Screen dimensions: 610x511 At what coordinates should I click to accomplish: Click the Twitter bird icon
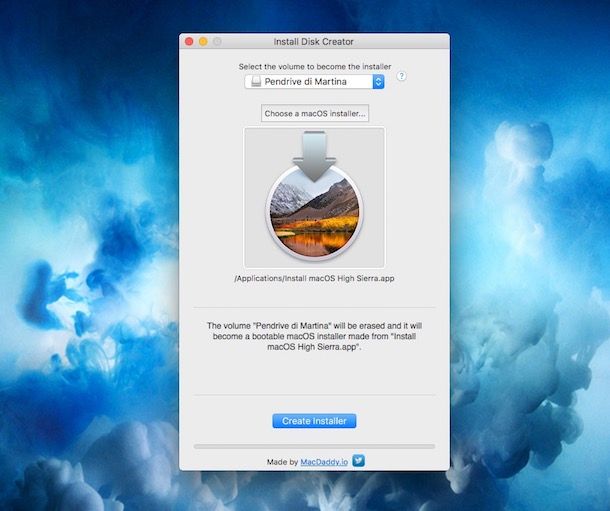[x=358, y=461]
